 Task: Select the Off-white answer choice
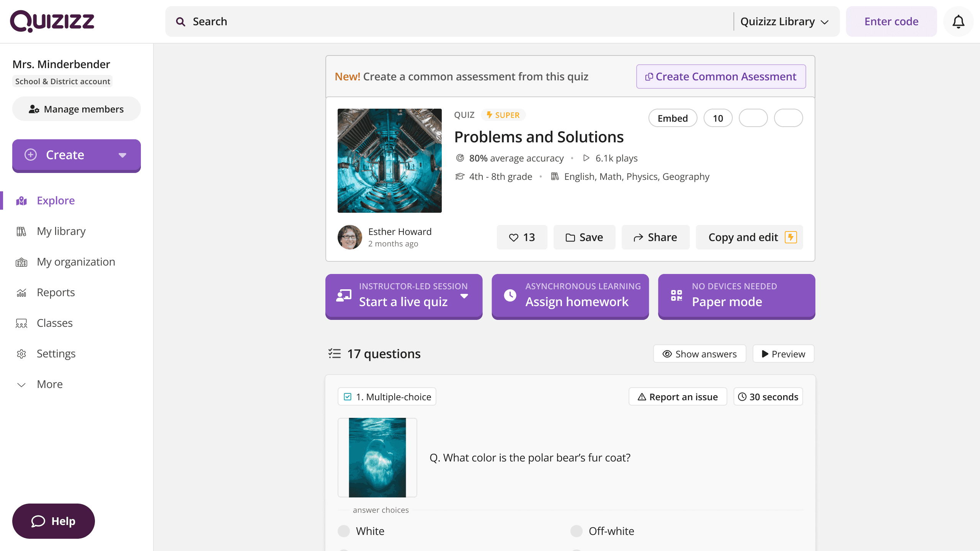[576, 531]
